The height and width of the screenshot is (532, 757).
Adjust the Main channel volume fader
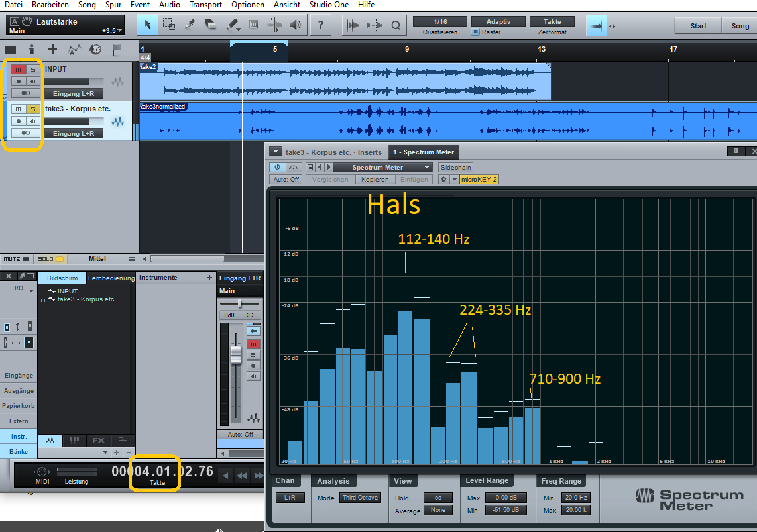tap(235, 354)
